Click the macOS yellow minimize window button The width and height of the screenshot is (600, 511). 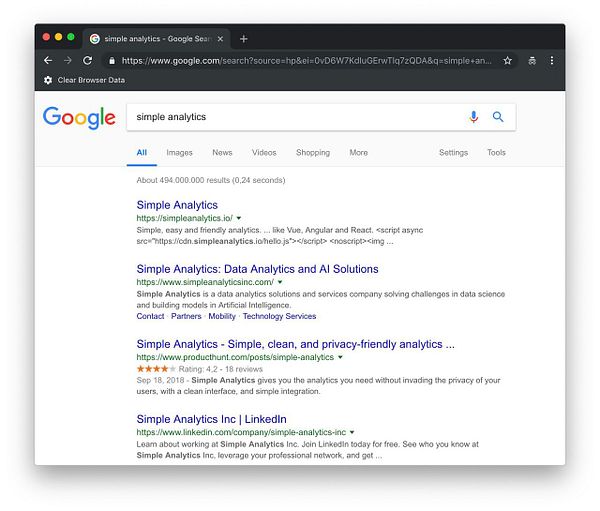59,37
